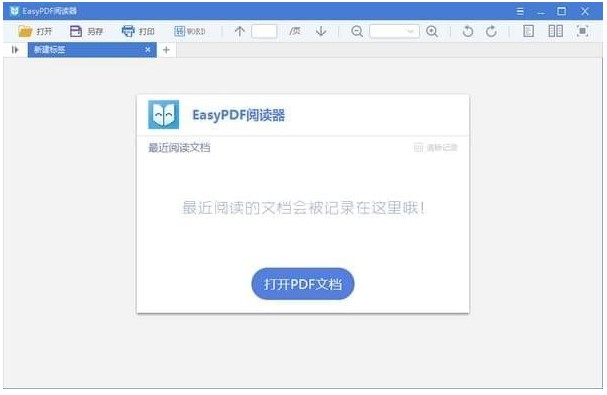Clear recent records (清除记录)
The width and height of the screenshot is (607, 395).
click(x=436, y=148)
